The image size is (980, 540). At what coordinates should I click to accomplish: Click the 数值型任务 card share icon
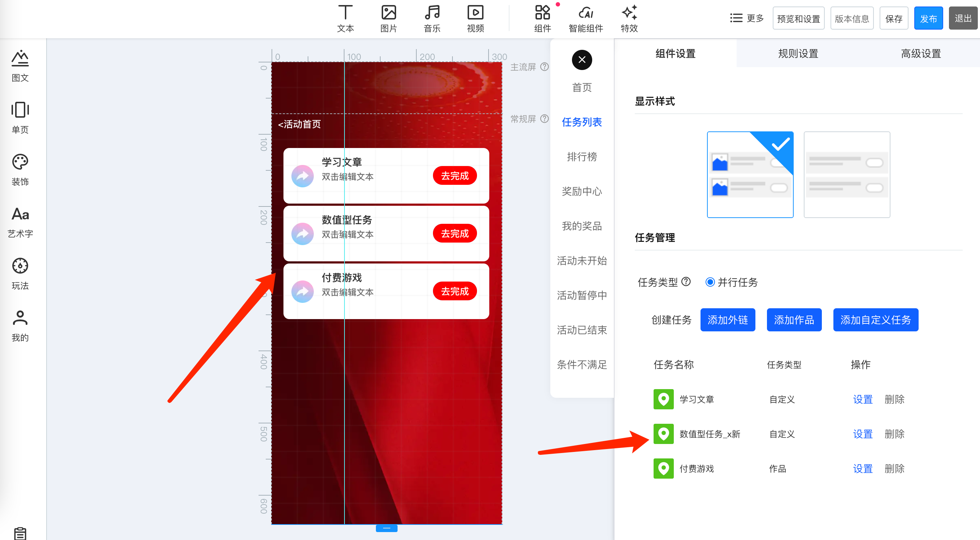(x=303, y=234)
